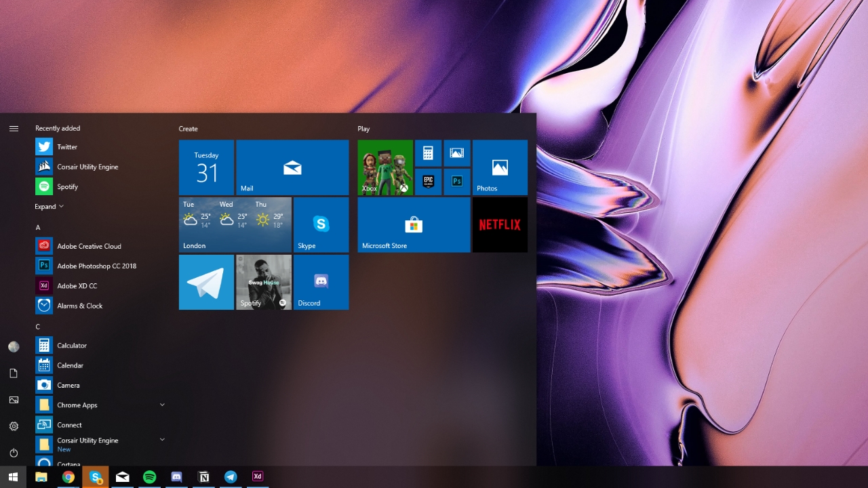Image resolution: width=868 pixels, height=488 pixels.
Task: Open Calendar from the app list
Action: click(x=100, y=365)
